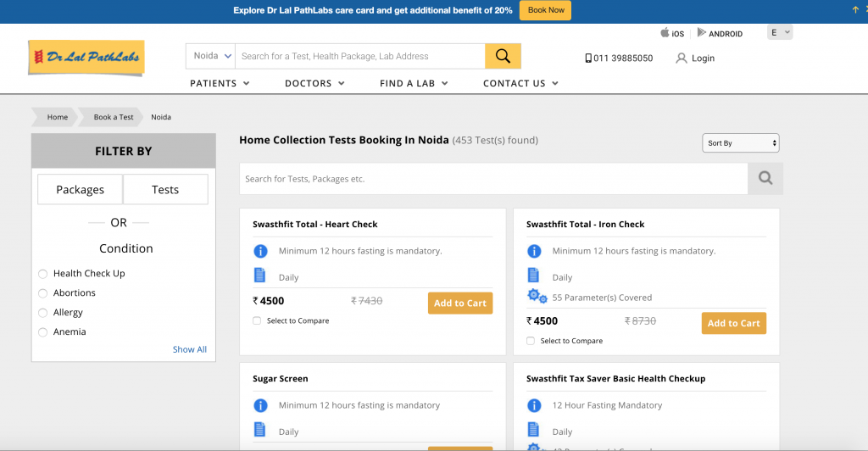Click info icon in Swasthfit Tax Saver card
This screenshot has width=868, height=451.
pos(534,405)
